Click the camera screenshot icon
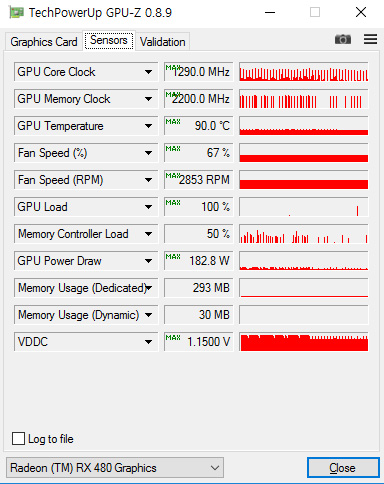 343,39
